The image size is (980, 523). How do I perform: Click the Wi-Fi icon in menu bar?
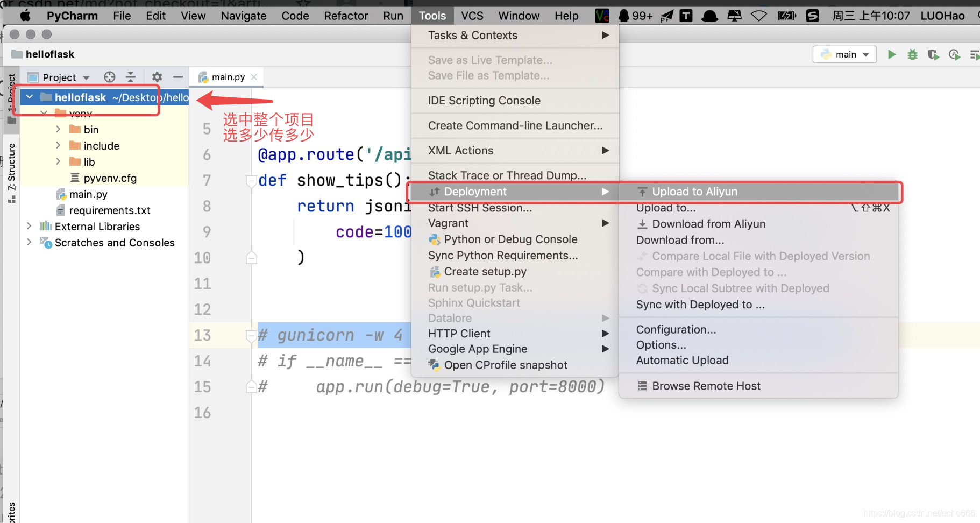(x=759, y=16)
